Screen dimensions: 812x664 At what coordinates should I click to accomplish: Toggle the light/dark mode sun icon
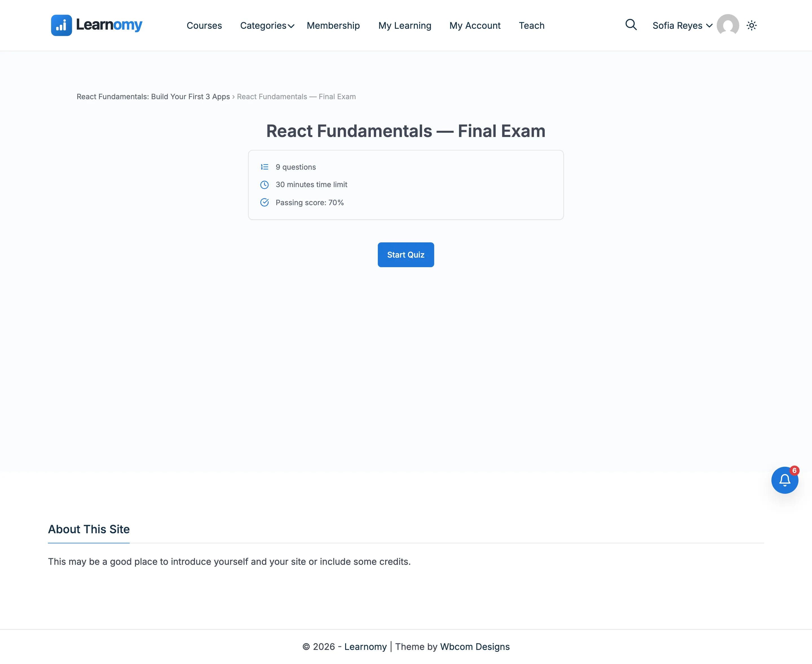[752, 26]
